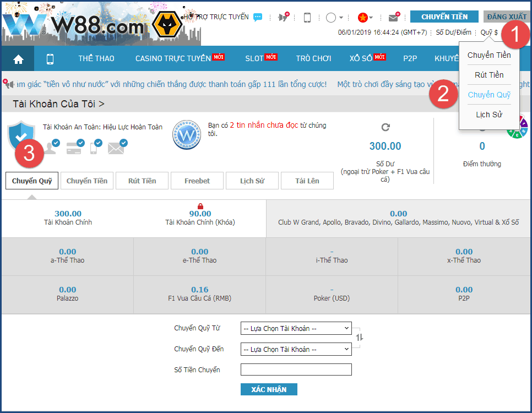Click the Wolves club logo

pos(167,25)
